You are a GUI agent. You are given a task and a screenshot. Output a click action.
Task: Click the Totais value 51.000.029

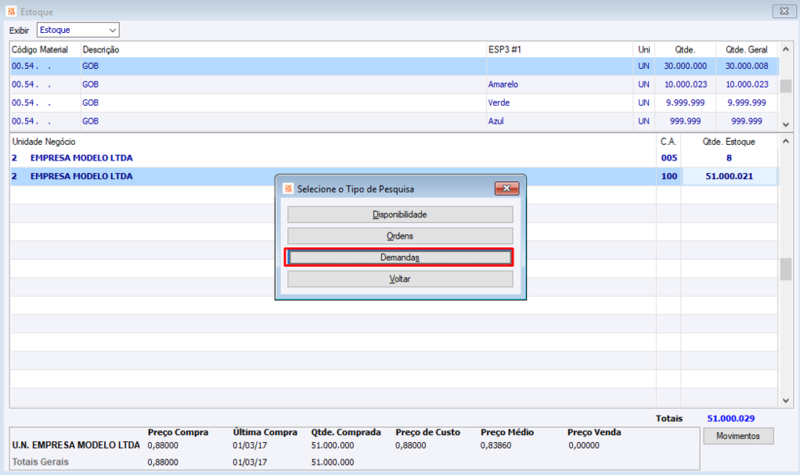click(731, 418)
